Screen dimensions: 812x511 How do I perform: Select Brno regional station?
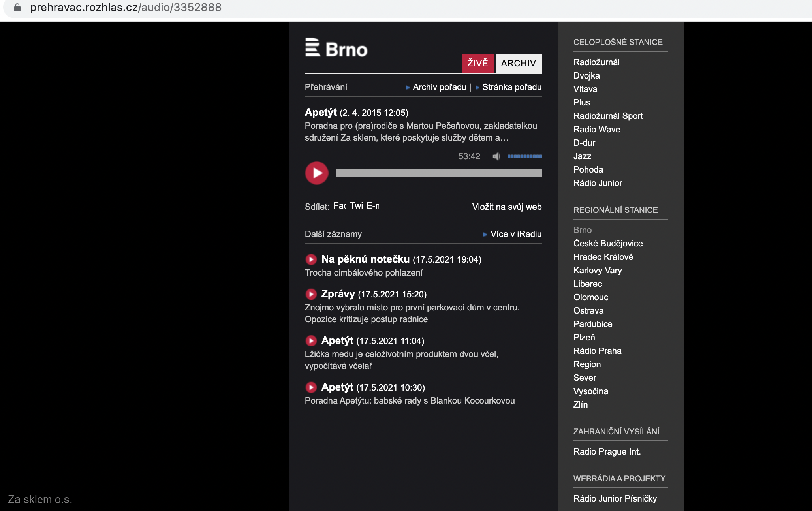click(583, 230)
